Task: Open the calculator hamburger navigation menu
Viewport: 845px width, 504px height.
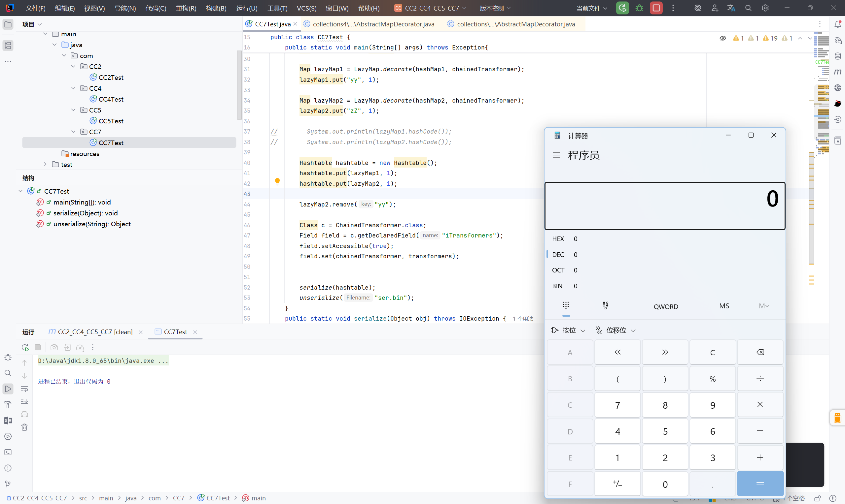Action: 556,155
